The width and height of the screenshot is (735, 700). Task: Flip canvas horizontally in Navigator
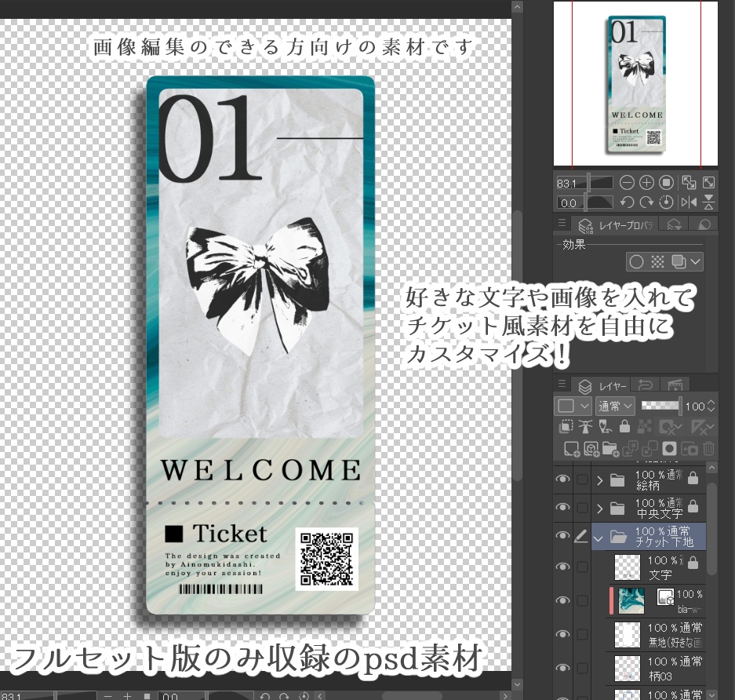pos(689,202)
